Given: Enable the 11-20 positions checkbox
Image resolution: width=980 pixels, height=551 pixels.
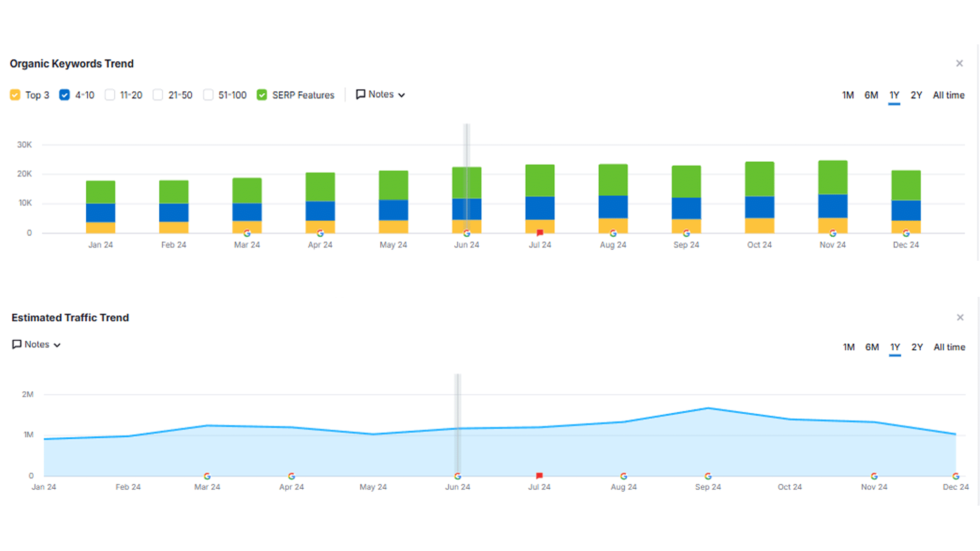Looking at the screenshot, I should (110, 95).
